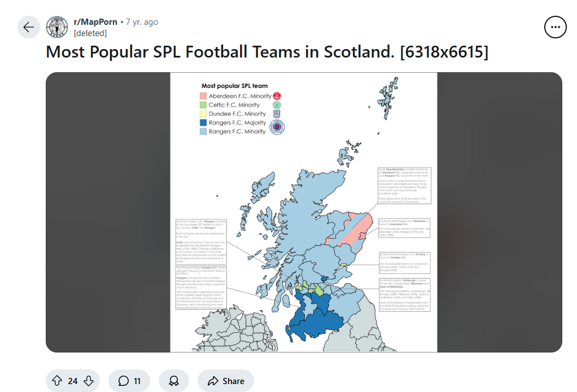Click the 'Rangers F.C. Minority' legend label
Screen dimensions: 577x392
(x=237, y=131)
